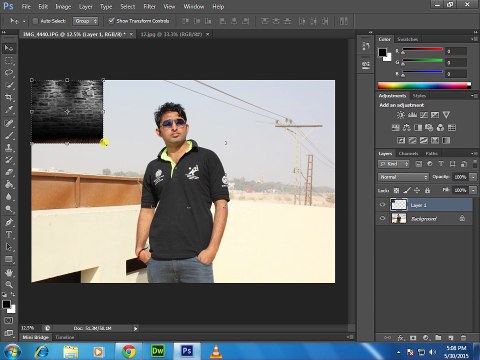
Task: Select the Move tool in the toolbox
Action: click(9, 48)
